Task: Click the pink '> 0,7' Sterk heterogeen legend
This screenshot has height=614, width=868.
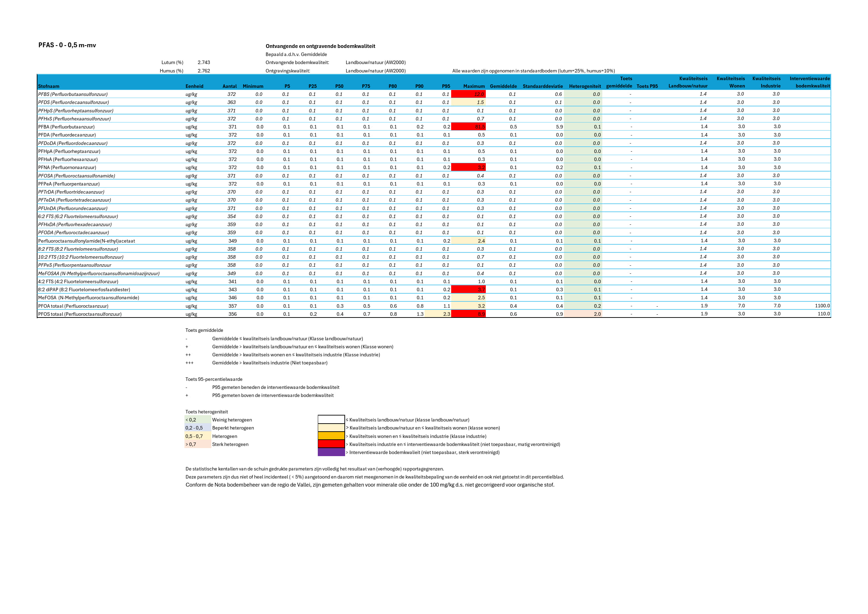Action: 197,444
